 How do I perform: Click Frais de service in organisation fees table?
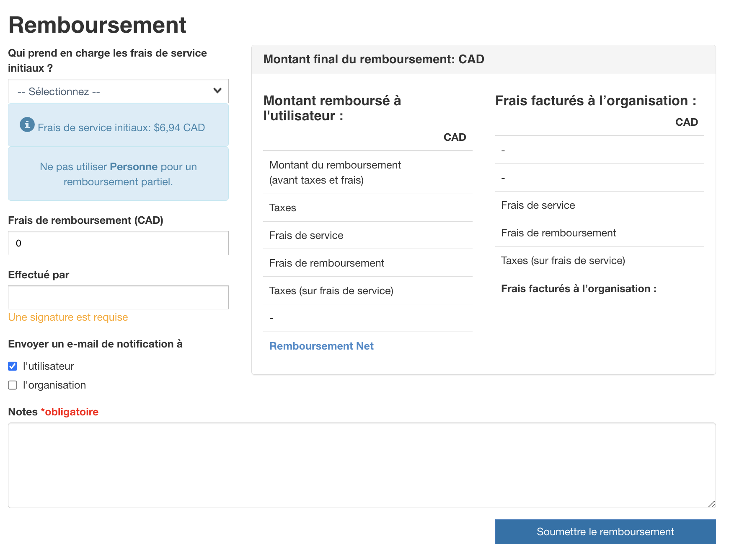click(x=538, y=205)
